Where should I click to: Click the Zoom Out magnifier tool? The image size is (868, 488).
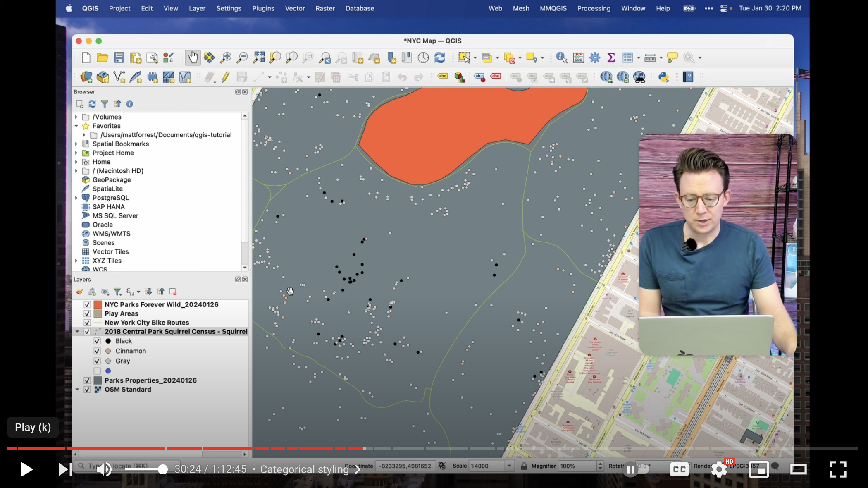pyautogui.click(x=242, y=57)
